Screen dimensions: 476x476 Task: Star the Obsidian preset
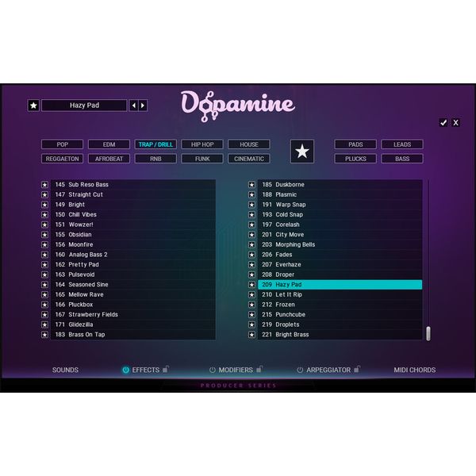click(x=44, y=235)
